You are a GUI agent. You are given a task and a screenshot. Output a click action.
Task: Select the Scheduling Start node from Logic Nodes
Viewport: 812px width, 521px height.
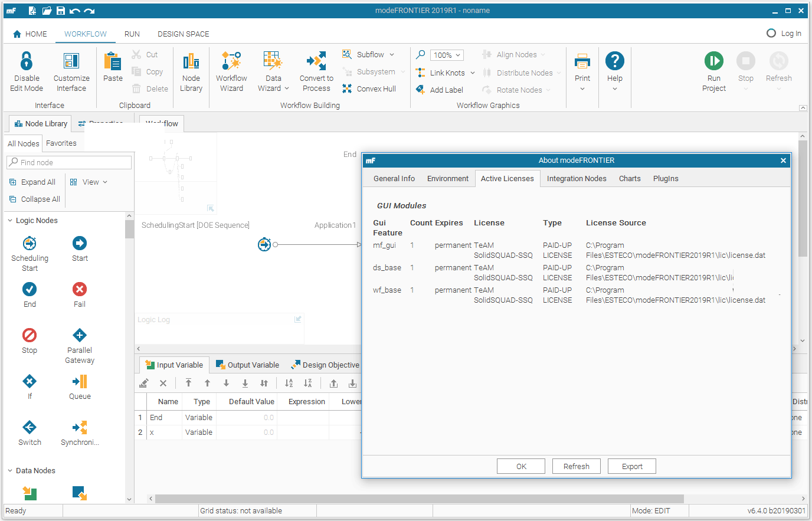(x=30, y=250)
